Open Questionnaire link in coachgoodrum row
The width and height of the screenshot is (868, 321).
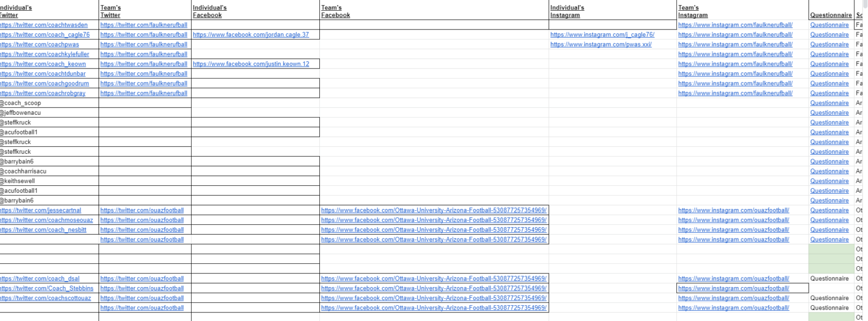(830, 84)
